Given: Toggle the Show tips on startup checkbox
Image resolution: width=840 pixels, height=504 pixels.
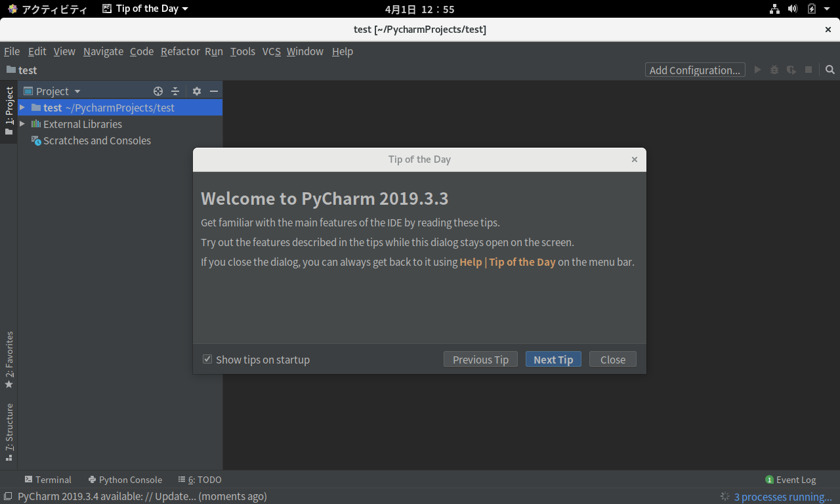Looking at the screenshot, I should pos(207,359).
